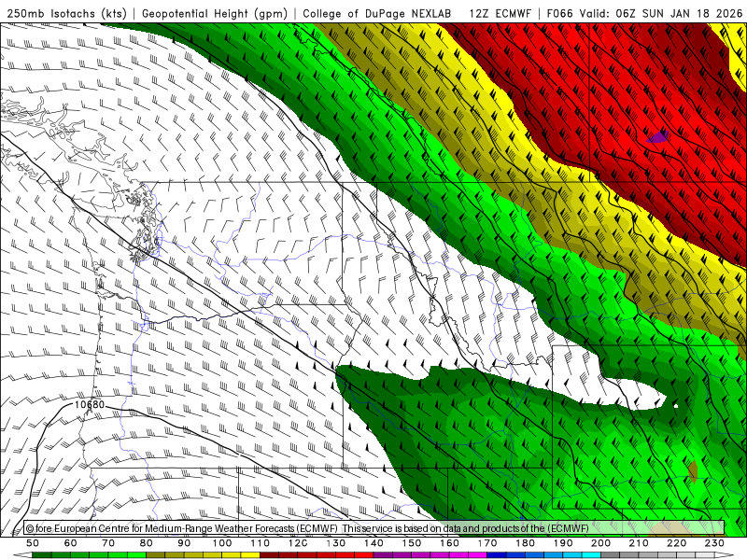This screenshot has height=560, width=747.
Task: Click the 210 value on the color scale
Action: (639, 543)
